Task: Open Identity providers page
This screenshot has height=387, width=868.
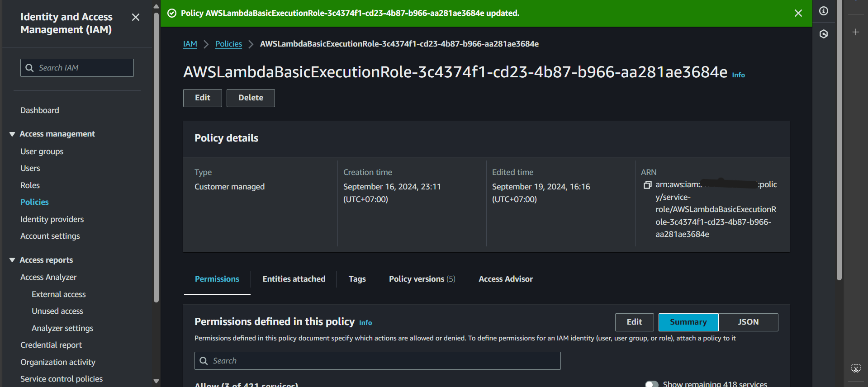Action: point(52,219)
